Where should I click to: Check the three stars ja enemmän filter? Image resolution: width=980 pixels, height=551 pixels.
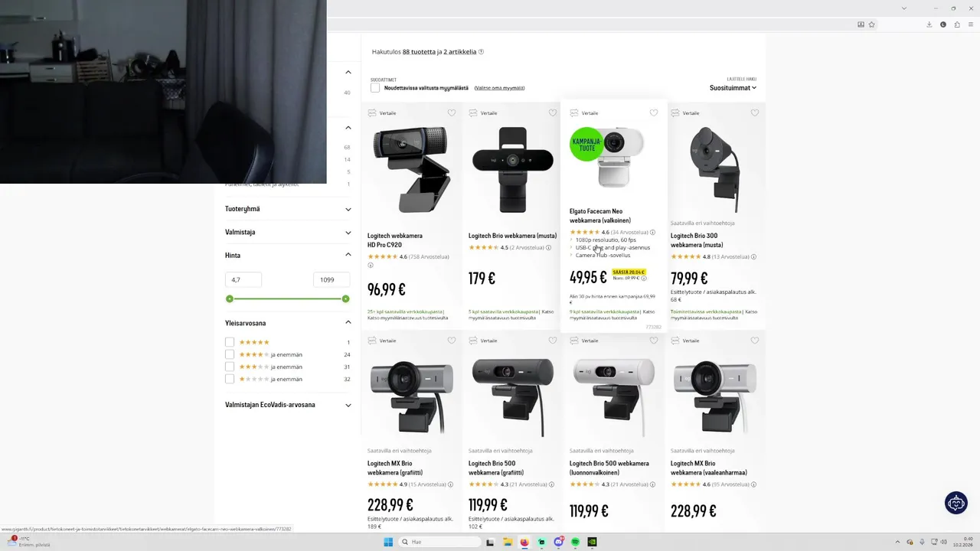230,367
